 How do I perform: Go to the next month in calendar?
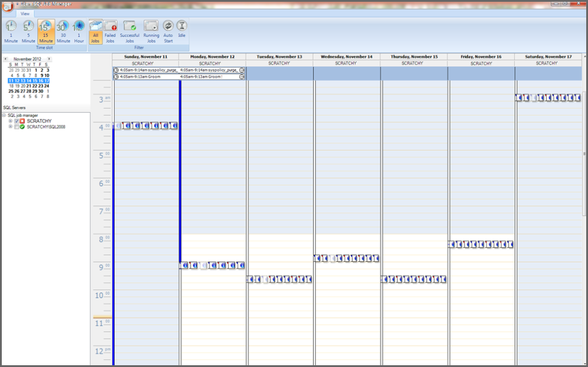50,58
